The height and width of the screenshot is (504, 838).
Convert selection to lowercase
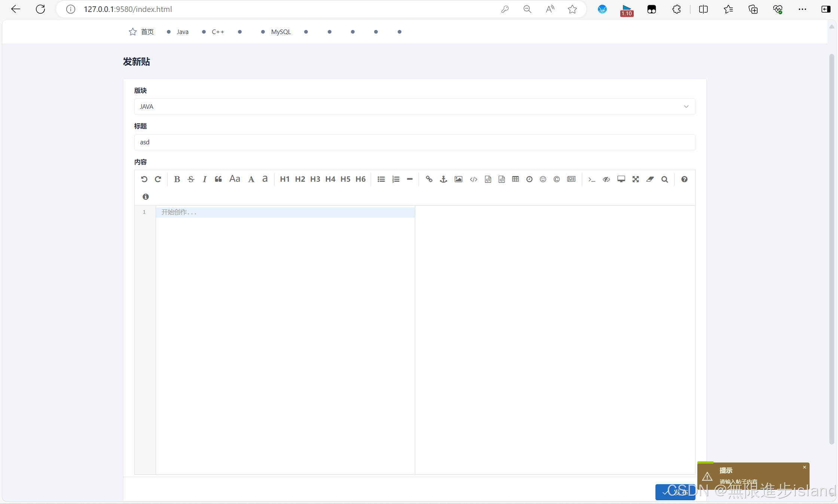[265, 179]
